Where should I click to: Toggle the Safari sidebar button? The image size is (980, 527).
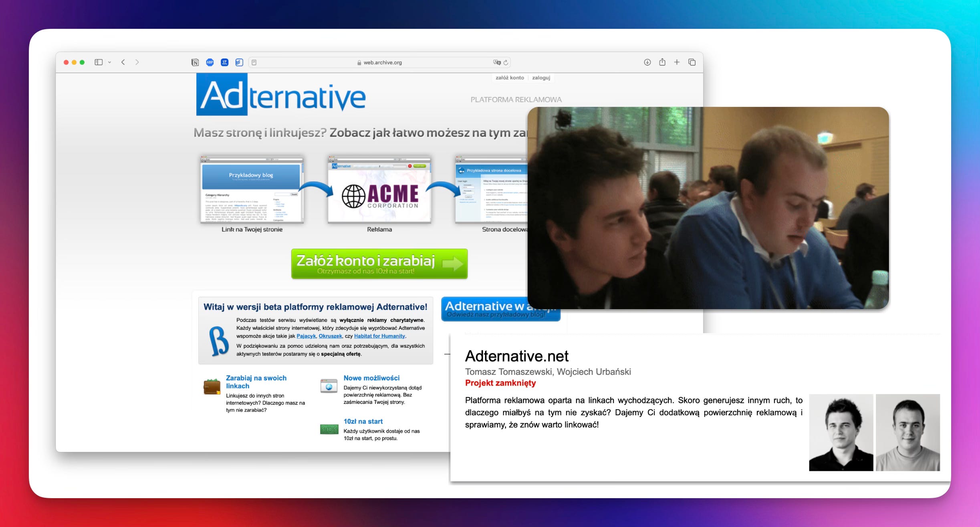pyautogui.click(x=98, y=62)
